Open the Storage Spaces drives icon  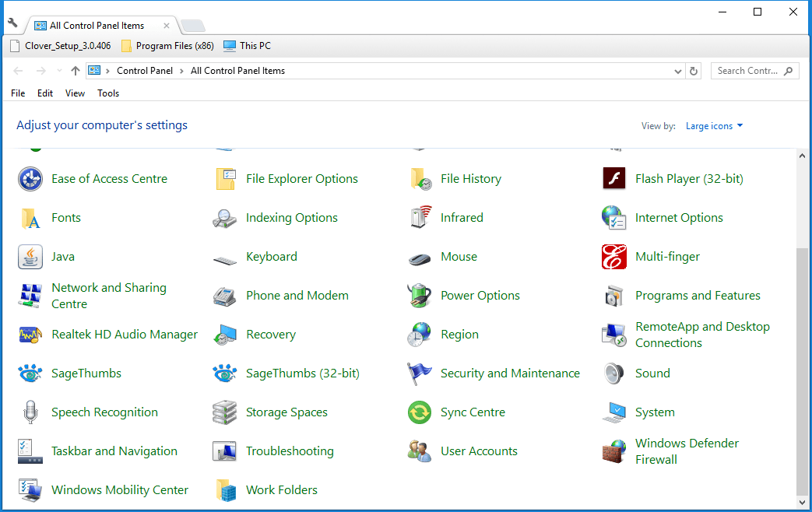(225, 412)
